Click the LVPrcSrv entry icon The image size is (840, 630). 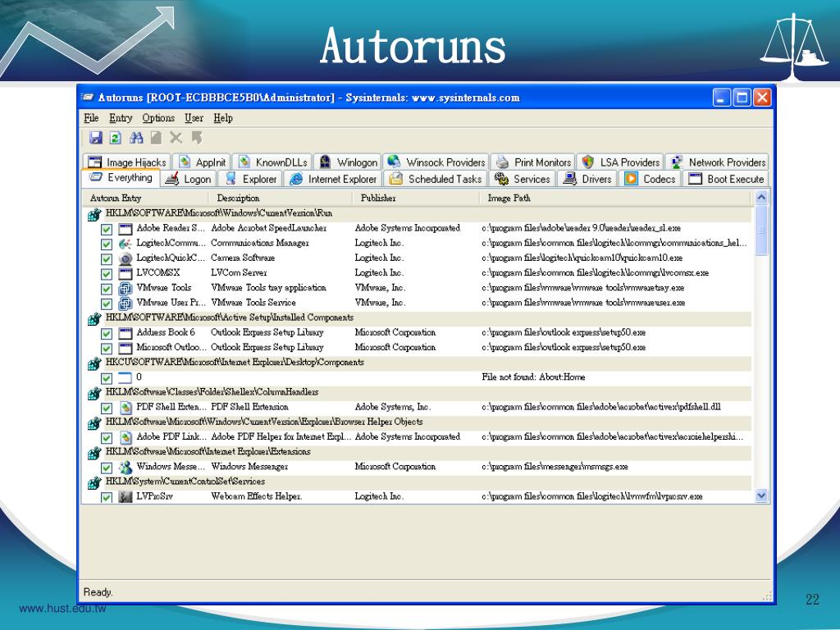click(126, 497)
